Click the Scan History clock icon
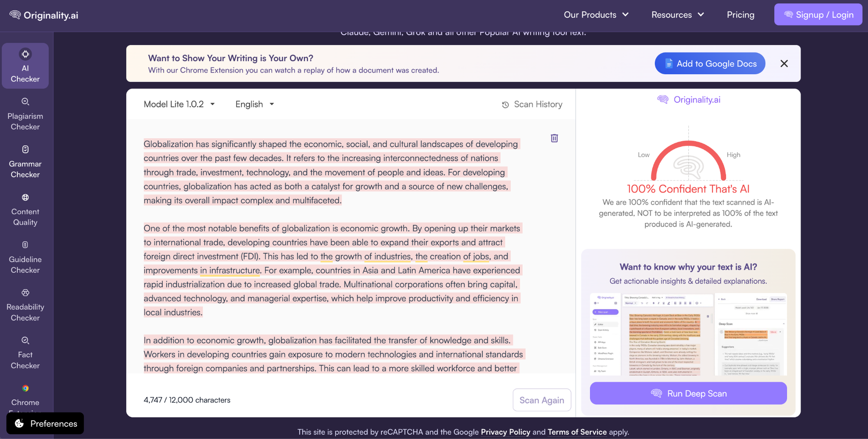Viewport: 868px width, 439px height. [x=505, y=105]
